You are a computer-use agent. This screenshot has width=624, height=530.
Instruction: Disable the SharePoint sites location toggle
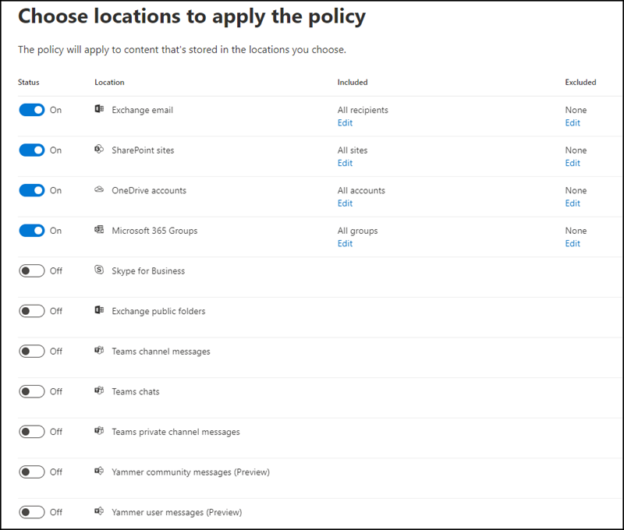pos(32,150)
